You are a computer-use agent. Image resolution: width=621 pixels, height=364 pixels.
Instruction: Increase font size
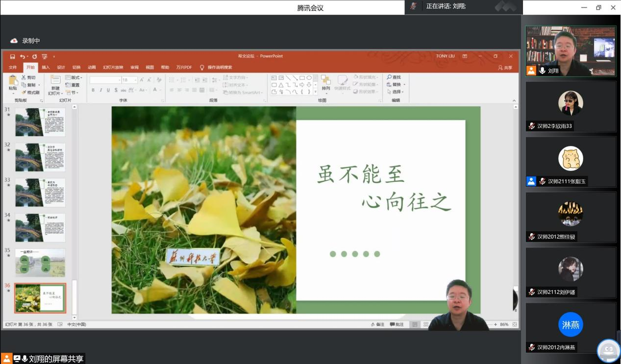click(142, 80)
